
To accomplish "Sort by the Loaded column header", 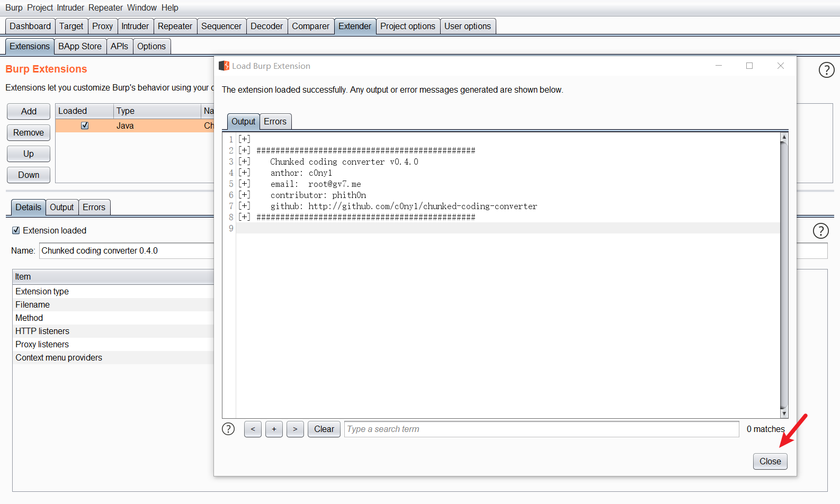I will pyautogui.click(x=84, y=111).
